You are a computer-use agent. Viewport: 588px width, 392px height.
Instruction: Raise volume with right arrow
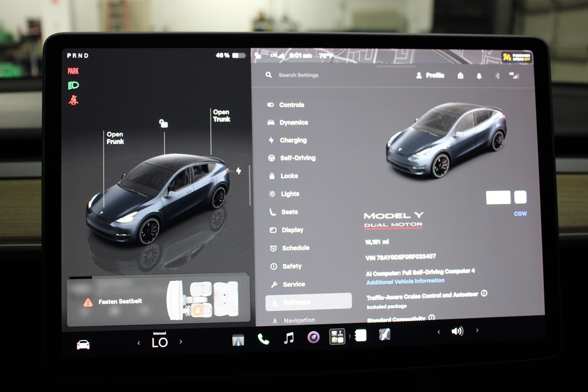pos(477,331)
